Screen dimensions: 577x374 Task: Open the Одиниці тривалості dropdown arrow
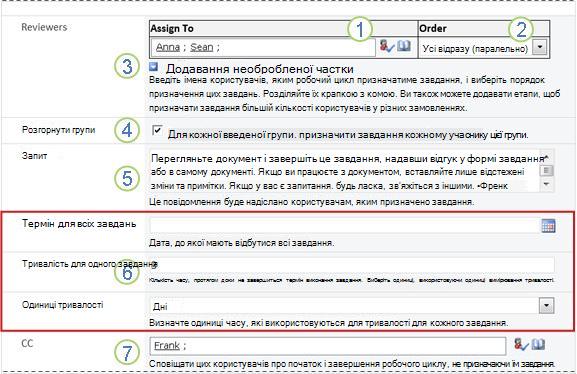coord(546,306)
